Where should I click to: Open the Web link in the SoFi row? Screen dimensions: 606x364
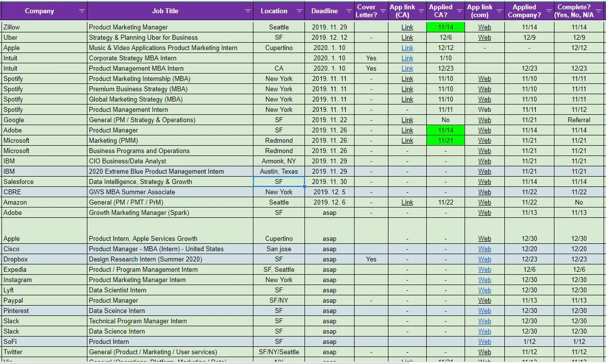(x=485, y=341)
